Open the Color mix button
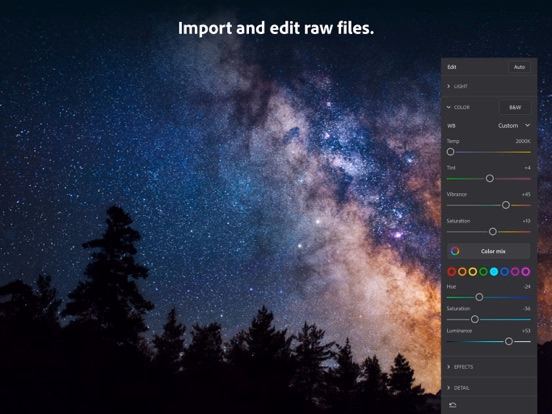The image size is (552, 414). (x=489, y=251)
